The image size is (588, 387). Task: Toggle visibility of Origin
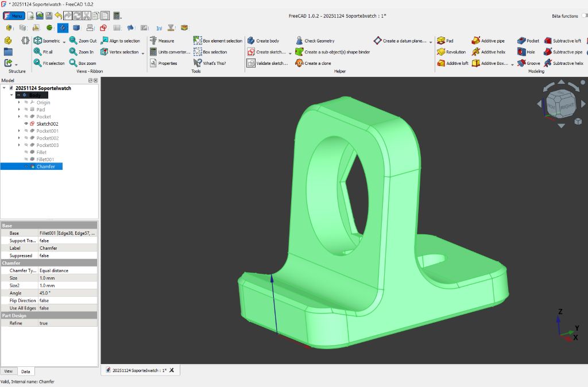(26, 102)
